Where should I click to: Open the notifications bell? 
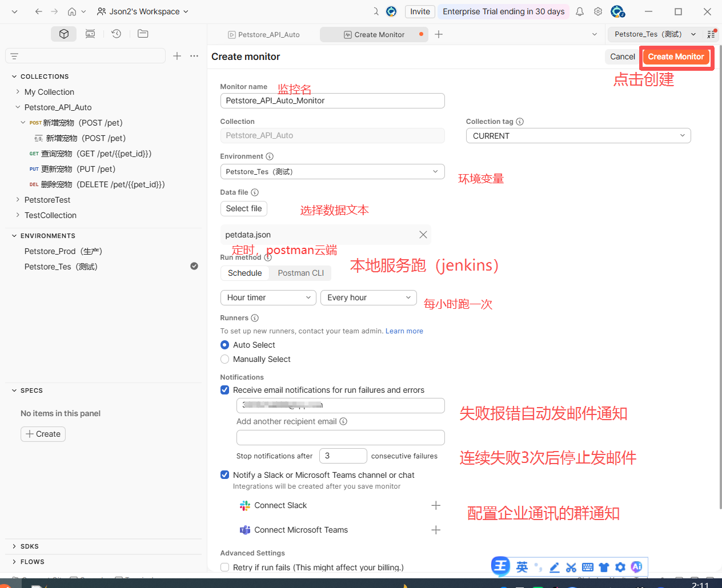(x=580, y=11)
